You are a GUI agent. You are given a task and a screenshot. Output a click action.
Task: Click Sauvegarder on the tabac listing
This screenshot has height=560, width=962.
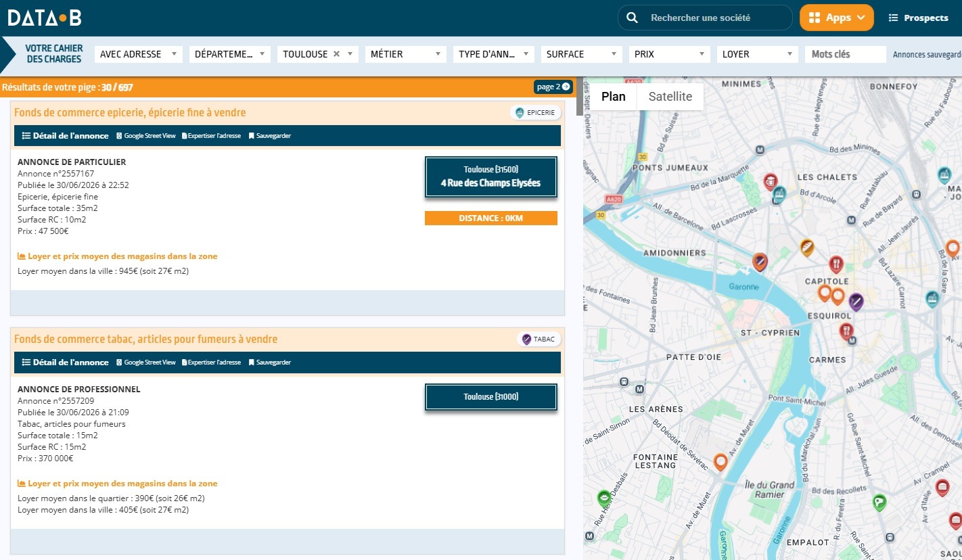click(270, 363)
